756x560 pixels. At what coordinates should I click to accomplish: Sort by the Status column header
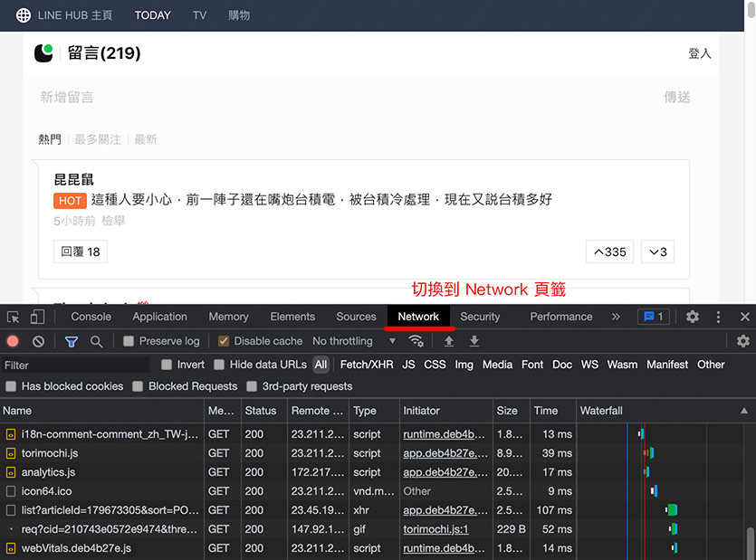pyautogui.click(x=263, y=411)
